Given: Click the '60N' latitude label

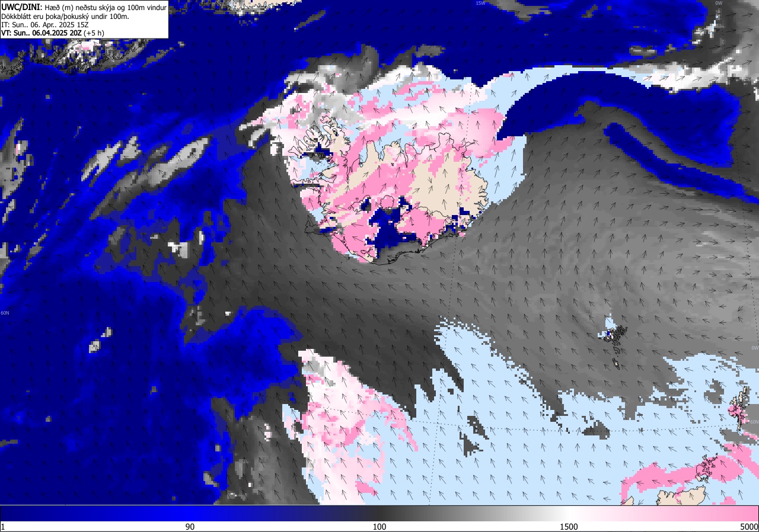Looking at the screenshot, I should (5, 313).
